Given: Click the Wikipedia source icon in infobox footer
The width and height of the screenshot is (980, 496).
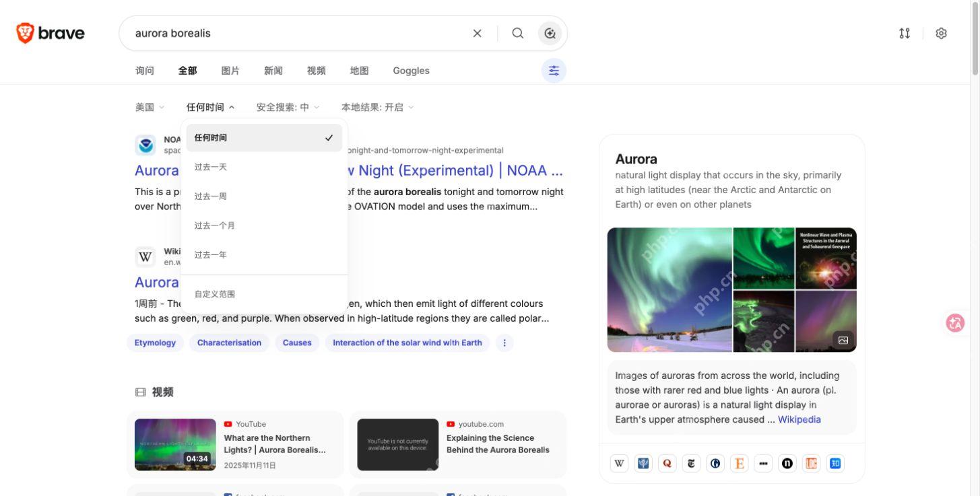Looking at the screenshot, I should tap(619, 463).
